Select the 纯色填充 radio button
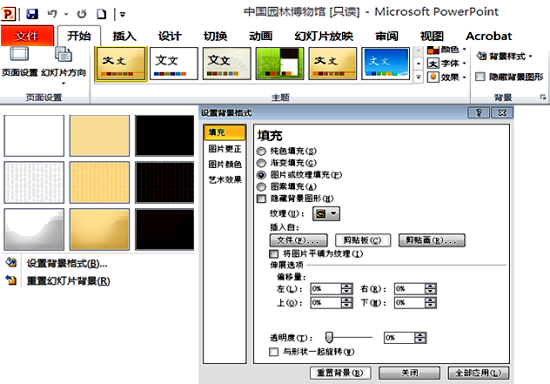Screen dimensions: 550x384 click(x=261, y=151)
